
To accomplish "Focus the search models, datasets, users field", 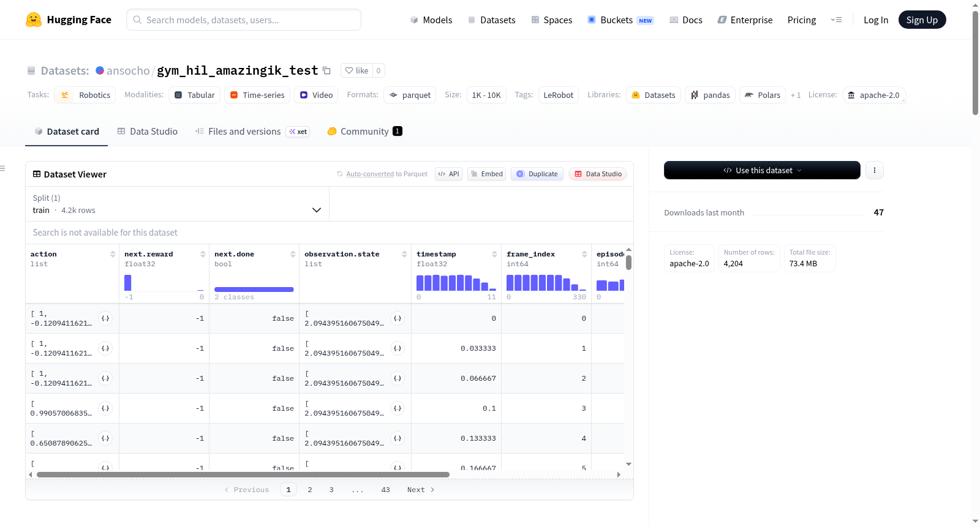I will click(x=244, y=20).
